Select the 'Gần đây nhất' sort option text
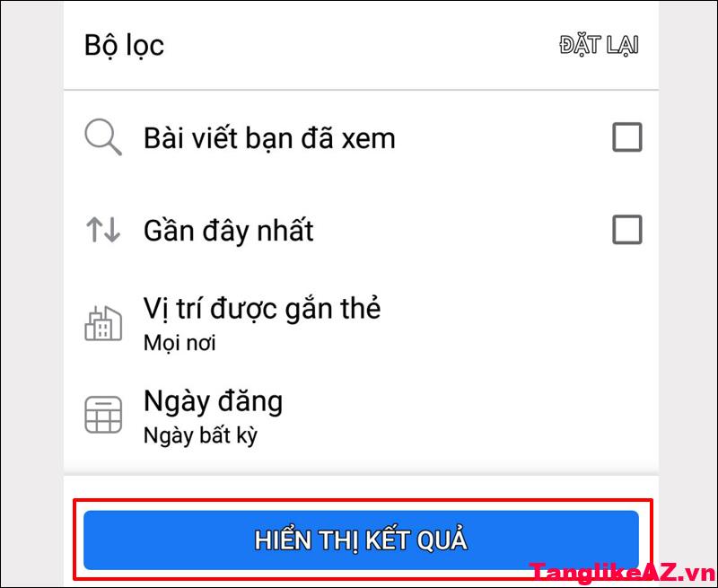Viewport: 718px width, 588px height. 228,230
